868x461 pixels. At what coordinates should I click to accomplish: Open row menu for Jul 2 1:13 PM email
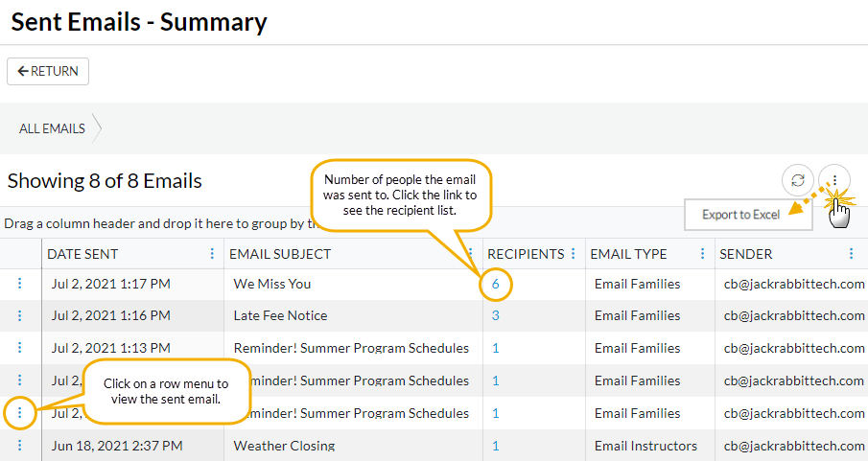[x=20, y=348]
